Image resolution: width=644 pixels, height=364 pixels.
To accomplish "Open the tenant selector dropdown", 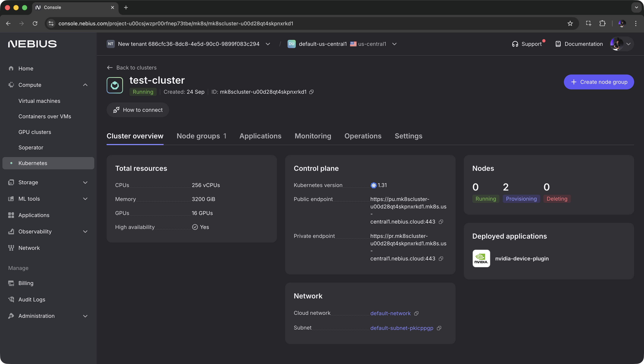I will (268, 44).
